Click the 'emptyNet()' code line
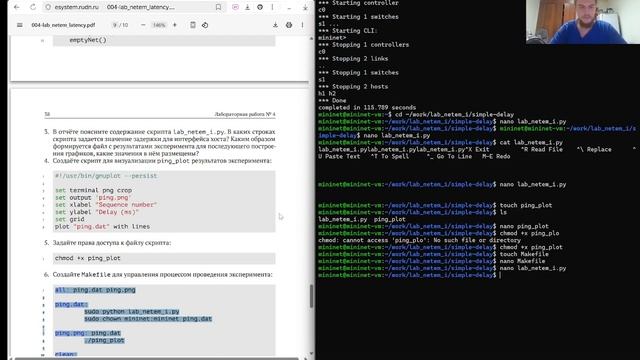Viewport: 640px width, 360px height. pos(88,40)
